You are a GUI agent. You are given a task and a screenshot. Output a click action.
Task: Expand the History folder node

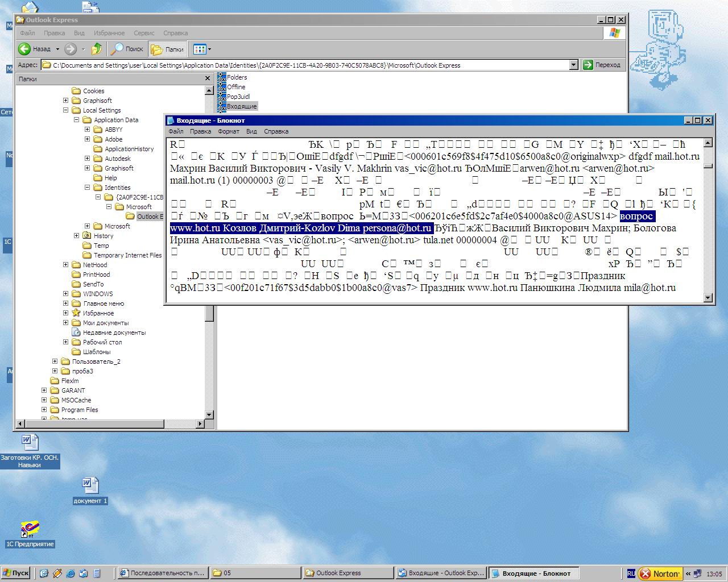coord(76,236)
